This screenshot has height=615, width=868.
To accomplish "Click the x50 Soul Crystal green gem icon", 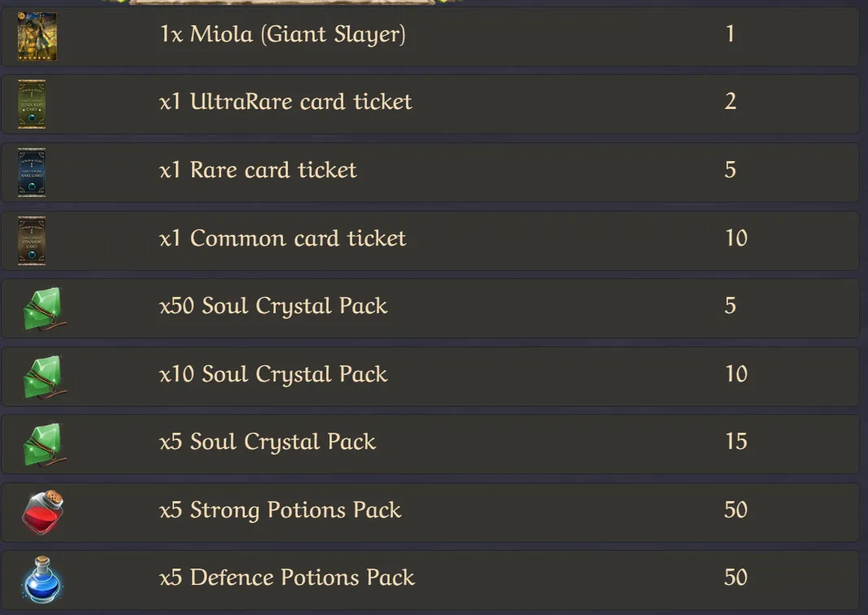I will (x=44, y=309).
